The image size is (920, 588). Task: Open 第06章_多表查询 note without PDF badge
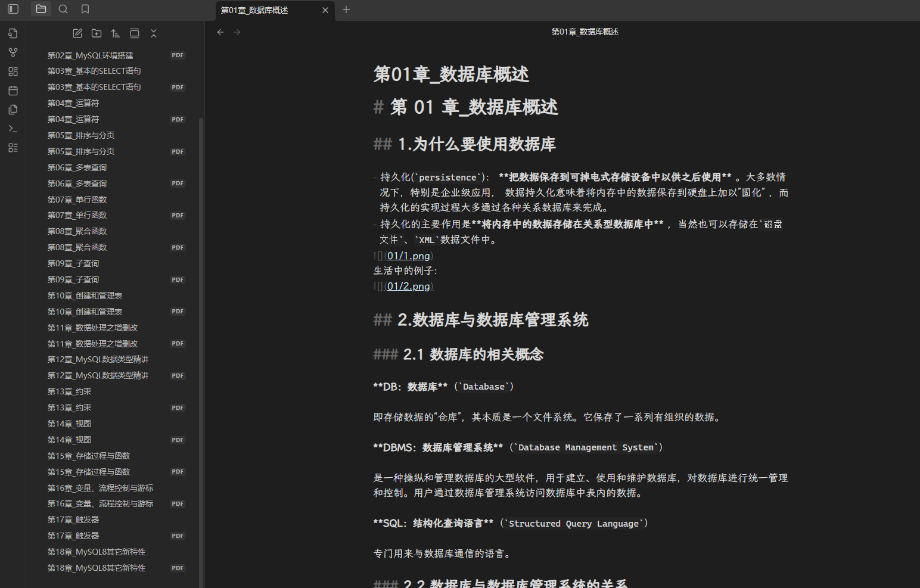click(x=116, y=167)
